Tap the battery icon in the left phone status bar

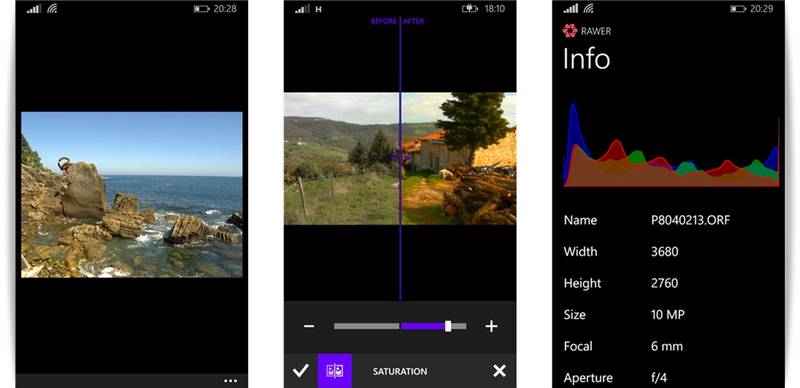202,9
